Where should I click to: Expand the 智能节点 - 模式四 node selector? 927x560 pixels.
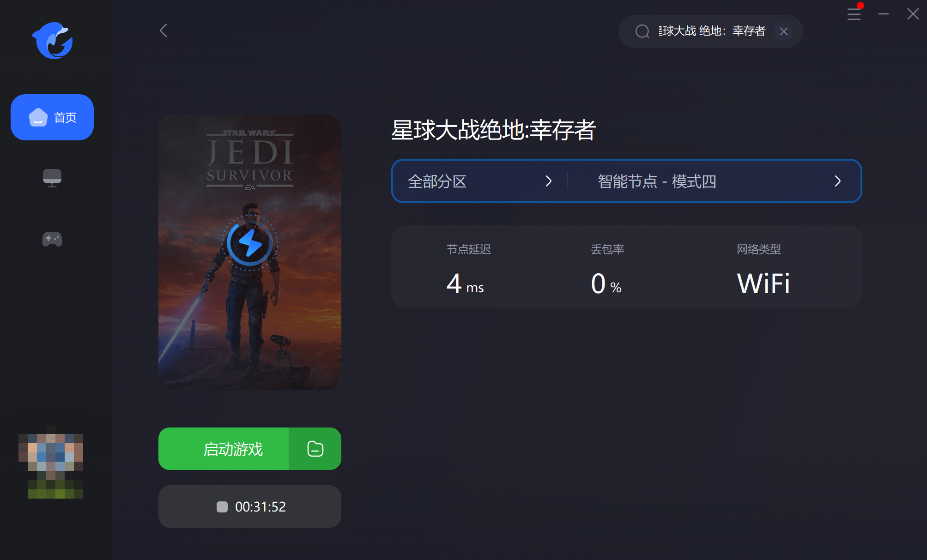[x=714, y=181]
